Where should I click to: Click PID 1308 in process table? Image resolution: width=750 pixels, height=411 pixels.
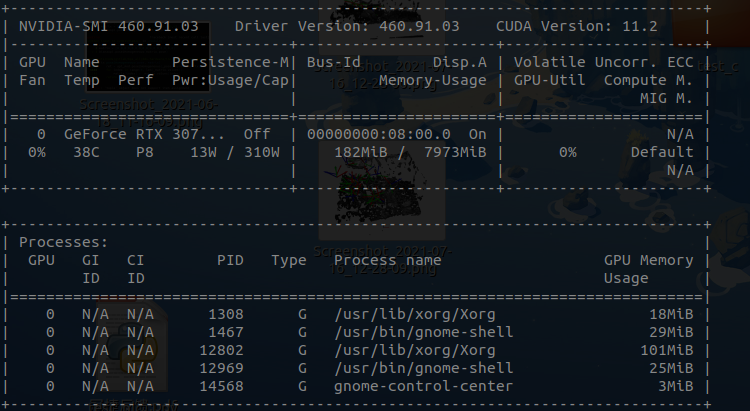click(x=226, y=314)
